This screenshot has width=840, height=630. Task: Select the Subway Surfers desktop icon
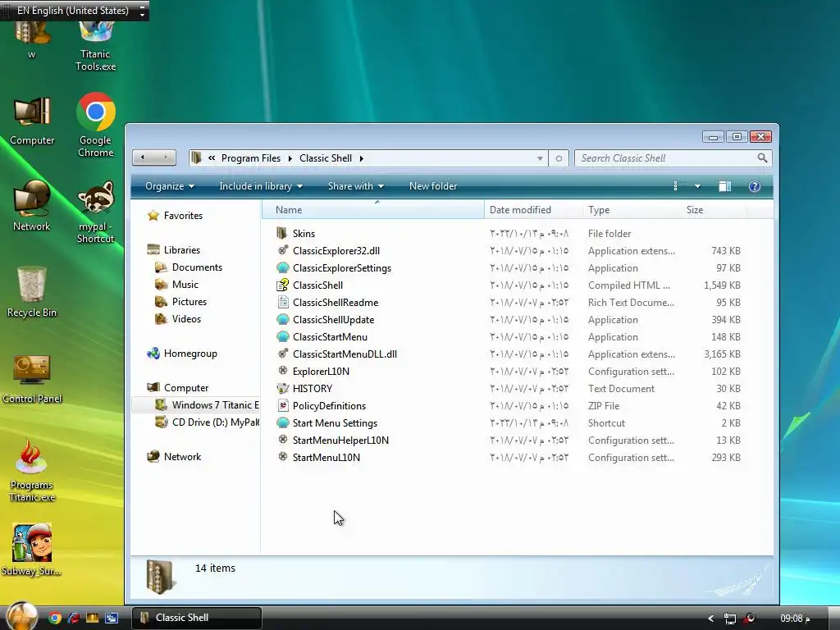32,543
